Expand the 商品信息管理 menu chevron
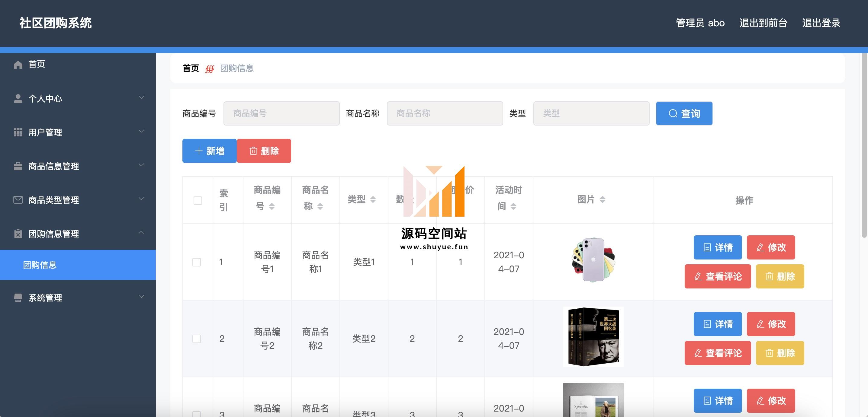 point(142,165)
